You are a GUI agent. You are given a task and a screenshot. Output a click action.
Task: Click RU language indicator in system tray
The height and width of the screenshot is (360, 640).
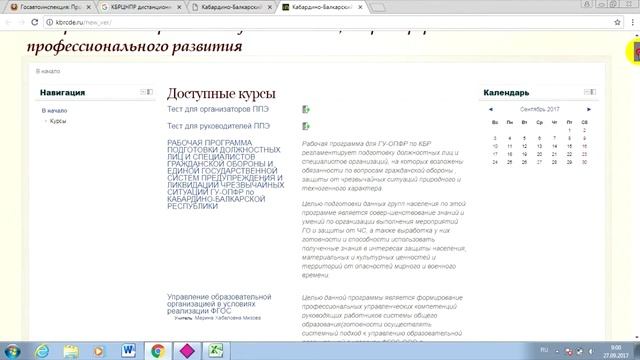tap(544, 350)
